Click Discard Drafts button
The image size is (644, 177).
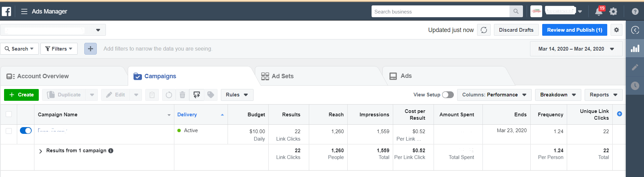(x=516, y=30)
